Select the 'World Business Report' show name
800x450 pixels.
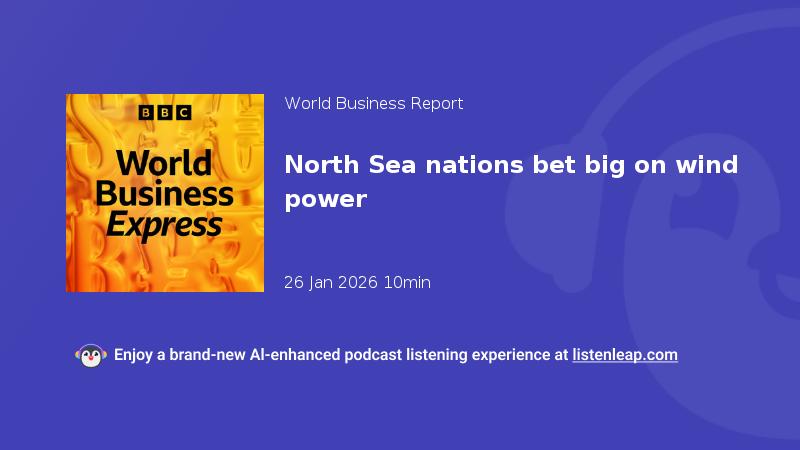tap(373, 104)
